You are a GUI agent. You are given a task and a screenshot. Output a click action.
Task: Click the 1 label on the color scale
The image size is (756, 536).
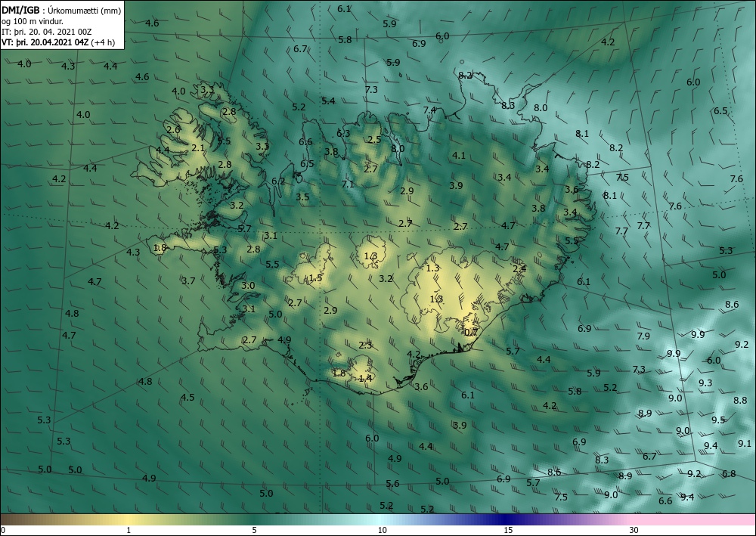point(129,531)
